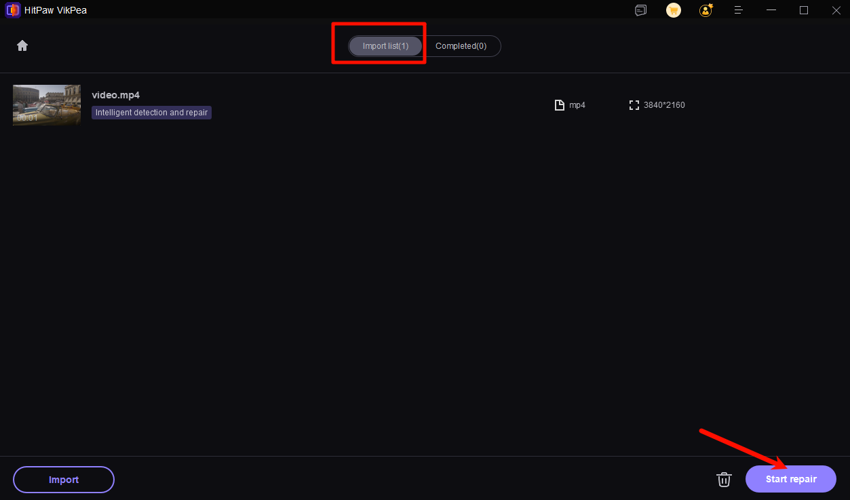Click the Import button
Viewport: 850px width, 500px height.
coord(64,480)
